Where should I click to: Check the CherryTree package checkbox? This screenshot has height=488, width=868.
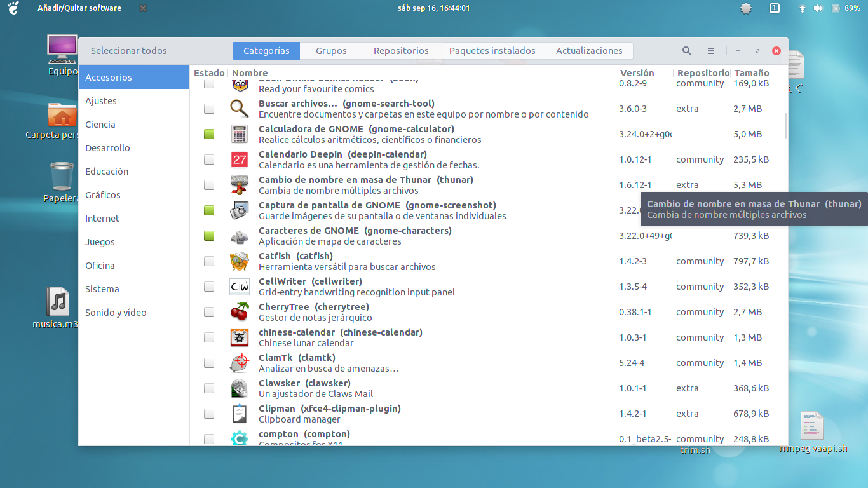click(x=209, y=312)
